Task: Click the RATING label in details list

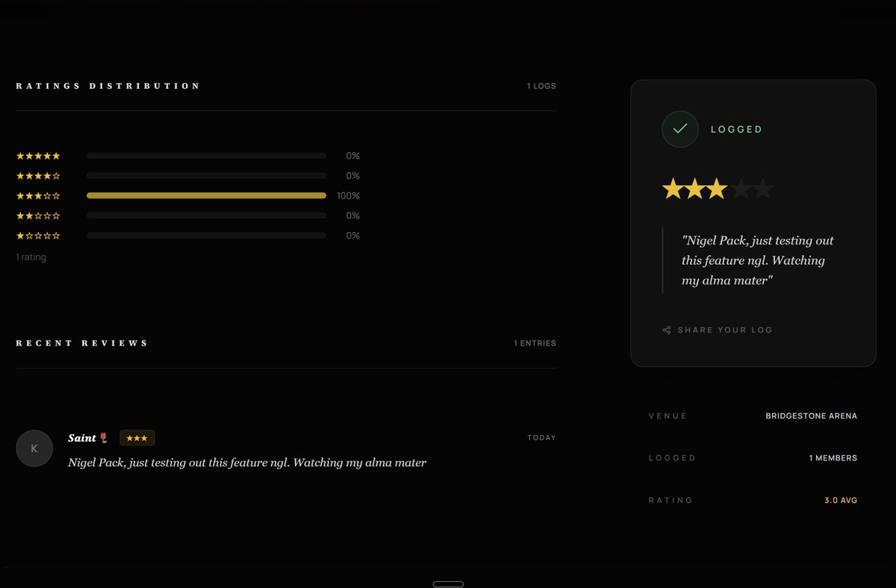Action: (x=671, y=501)
